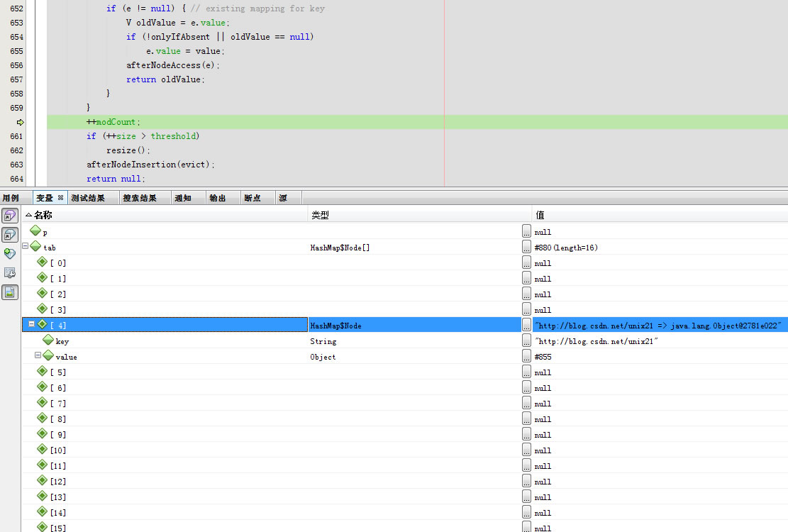Toggle breakpoint on line number 656
The width and height of the screenshot is (788, 532).
[16, 65]
